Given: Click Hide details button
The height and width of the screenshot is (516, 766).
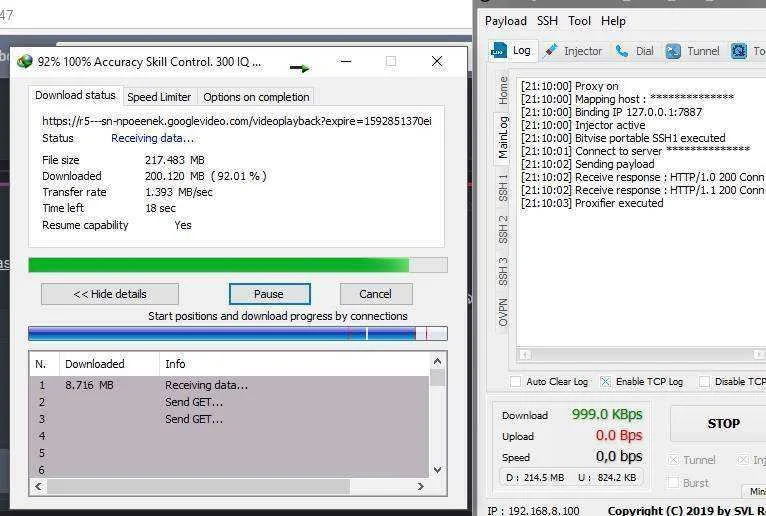Looking at the screenshot, I should 110,294.
